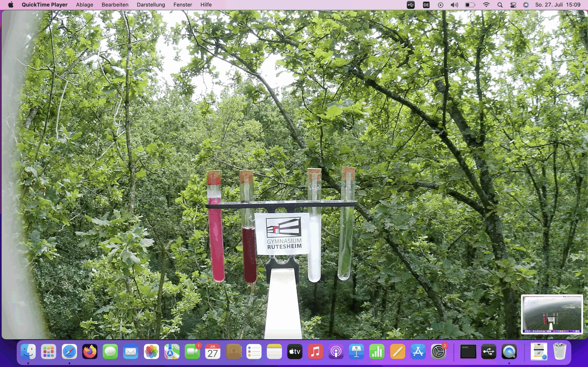The height and width of the screenshot is (367, 588).
Task: Launch Keynote from the dock
Action: click(356, 351)
